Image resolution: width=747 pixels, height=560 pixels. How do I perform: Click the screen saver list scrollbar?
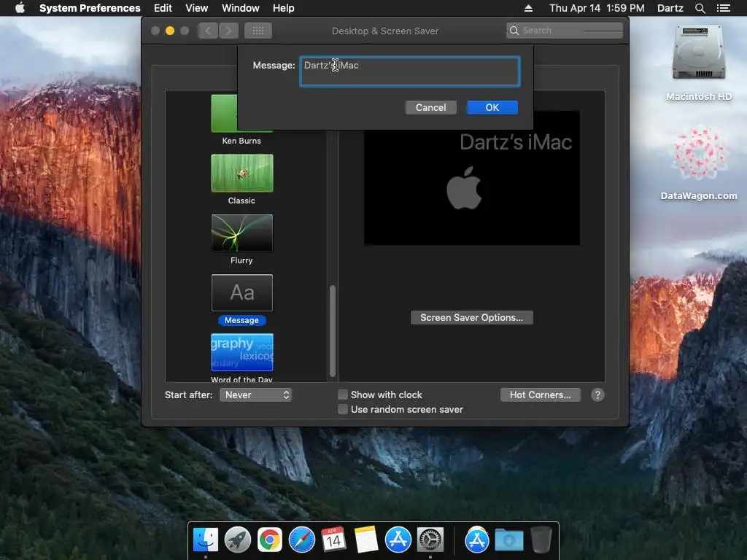[x=333, y=331]
